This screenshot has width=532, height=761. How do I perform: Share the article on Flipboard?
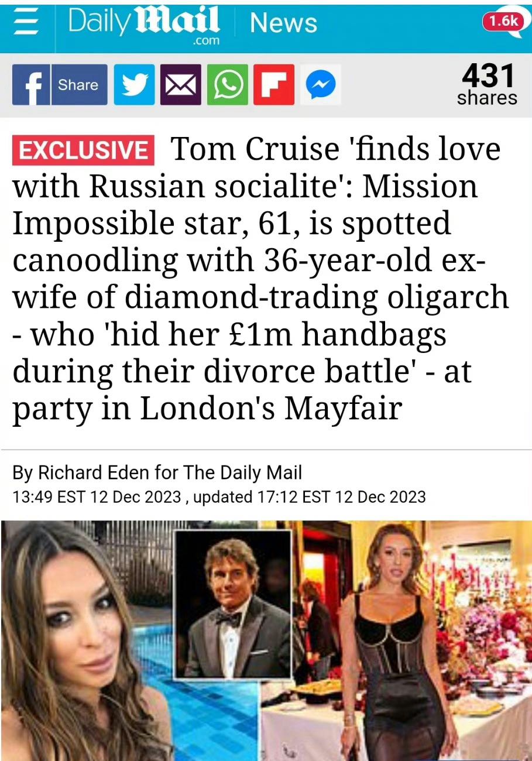273,85
